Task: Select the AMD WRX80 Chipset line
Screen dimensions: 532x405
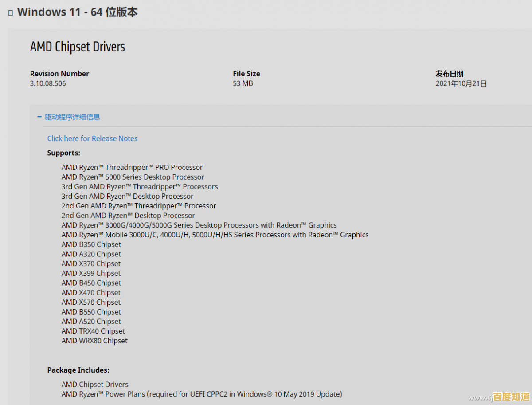Action: [x=94, y=341]
